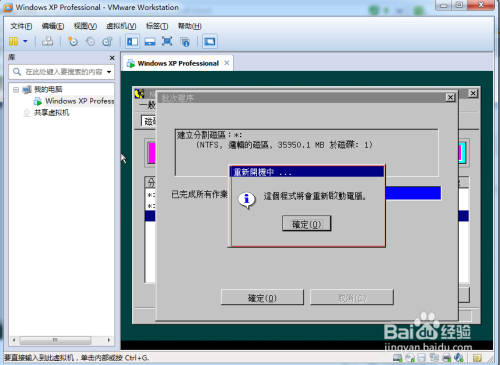Screen dimensions: 500x365
Task: Switch to the Windows XP Professional tab
Action: (x=178, y=63)
